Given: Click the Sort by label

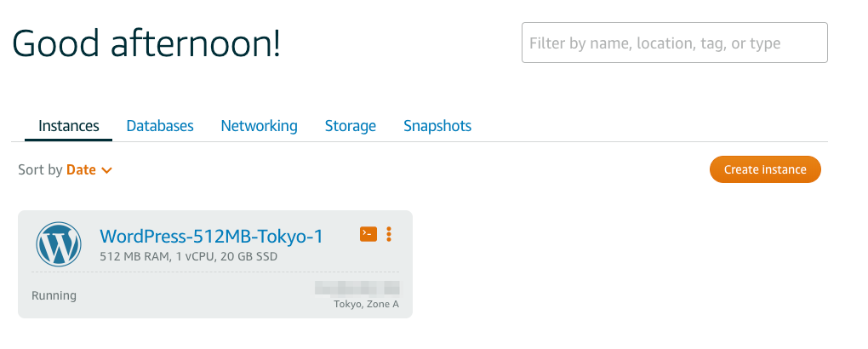Looking at the screenshot, I should click(40, 170).
